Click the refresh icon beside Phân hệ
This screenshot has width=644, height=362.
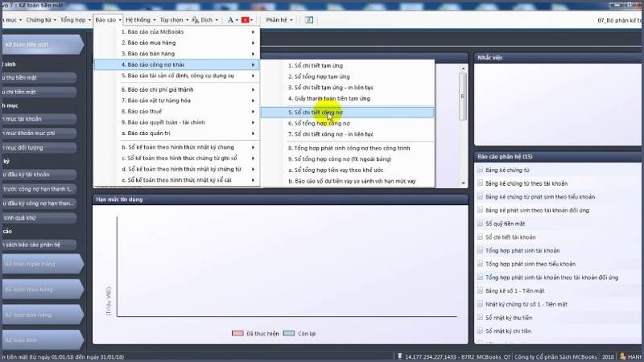click(309, 19)
